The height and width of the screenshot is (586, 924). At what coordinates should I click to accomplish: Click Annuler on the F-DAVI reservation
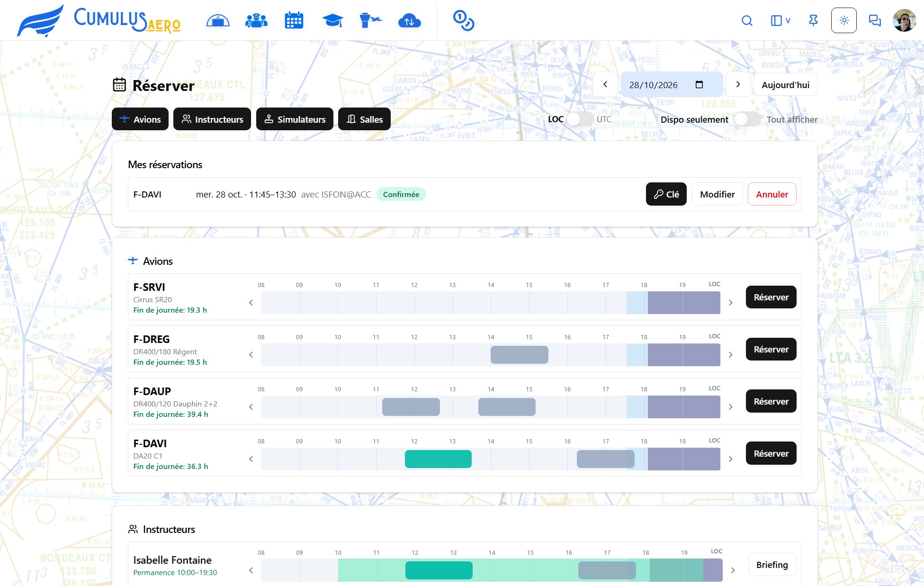tap(772, 194)
